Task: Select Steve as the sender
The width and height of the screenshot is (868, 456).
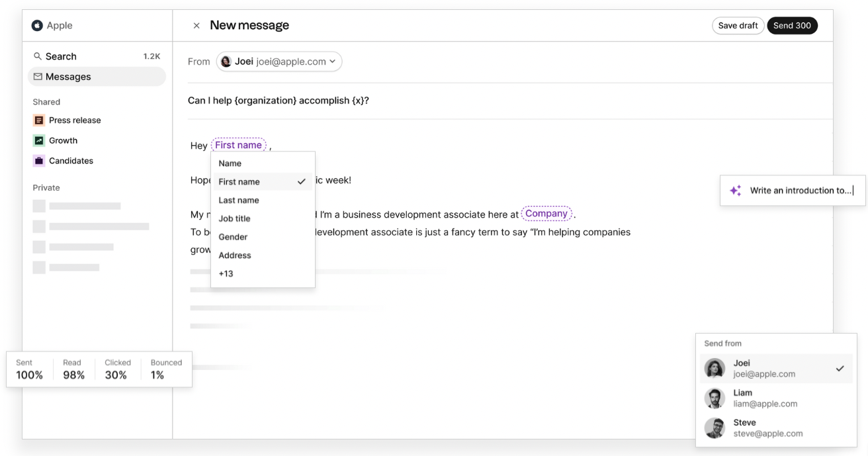Action: 776,428
